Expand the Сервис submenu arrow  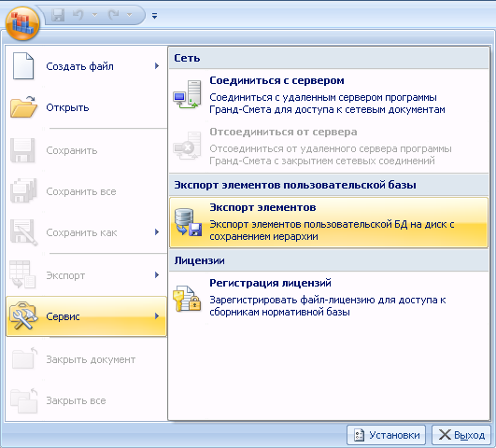pos(157,315)
